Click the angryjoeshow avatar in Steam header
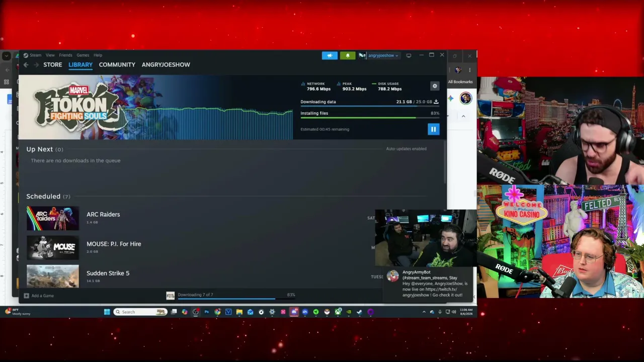The height and width of the screenshot is (362, 644). [362, 55]
